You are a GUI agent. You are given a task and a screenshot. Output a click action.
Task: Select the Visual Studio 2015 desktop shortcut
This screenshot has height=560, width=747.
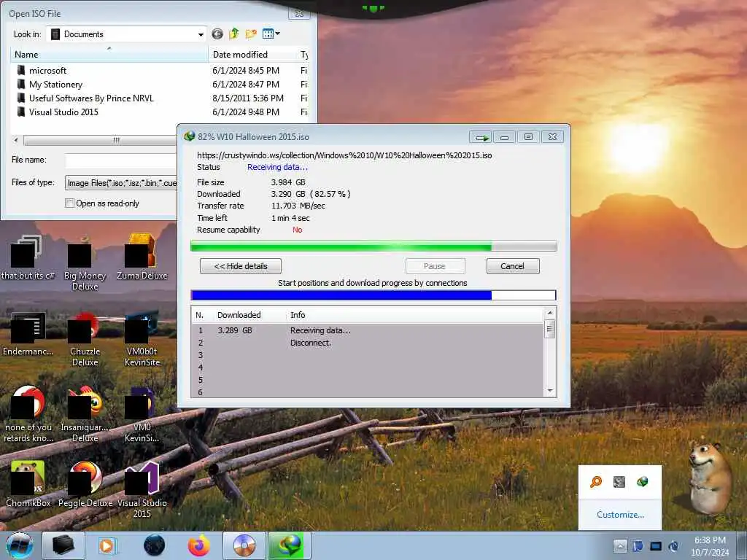coord(142,489)
